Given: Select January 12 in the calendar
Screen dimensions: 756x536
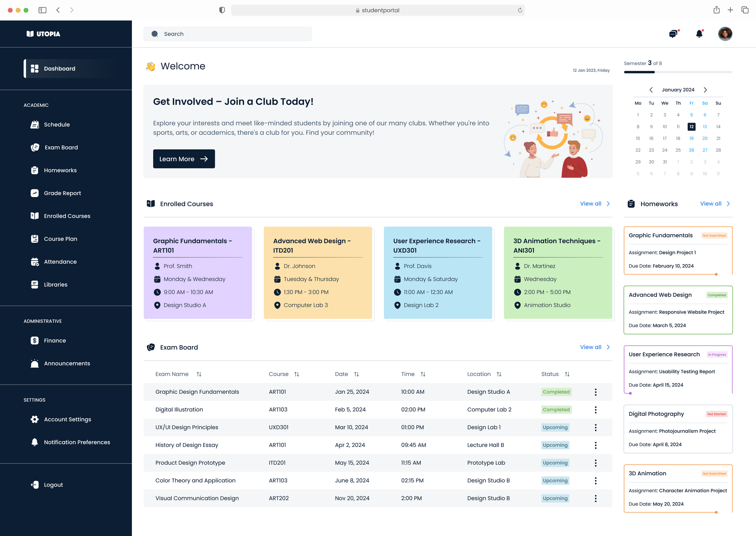Looking at the screenshot, I should pos(691,127).
